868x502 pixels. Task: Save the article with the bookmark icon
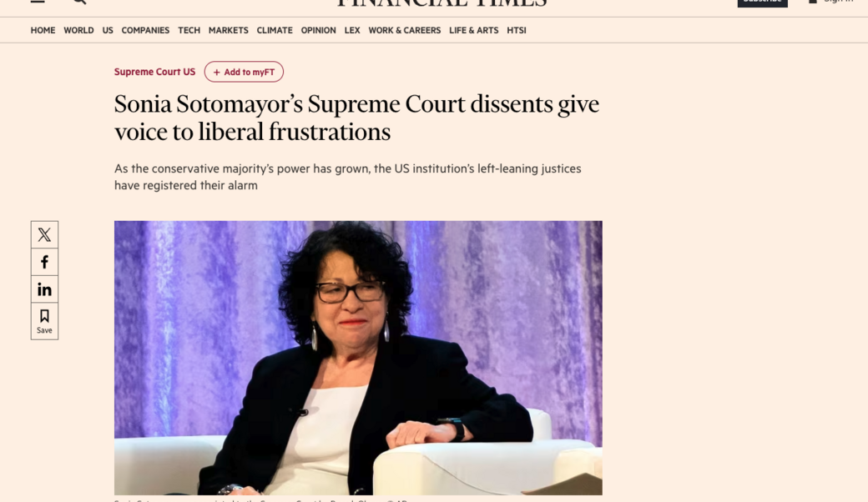pos(44,319)
